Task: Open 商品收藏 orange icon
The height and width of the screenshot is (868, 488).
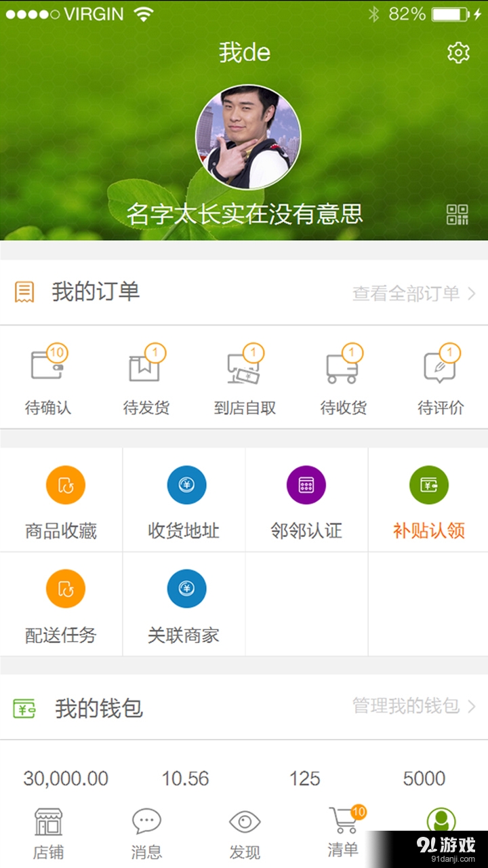Action: click(66, 485)
